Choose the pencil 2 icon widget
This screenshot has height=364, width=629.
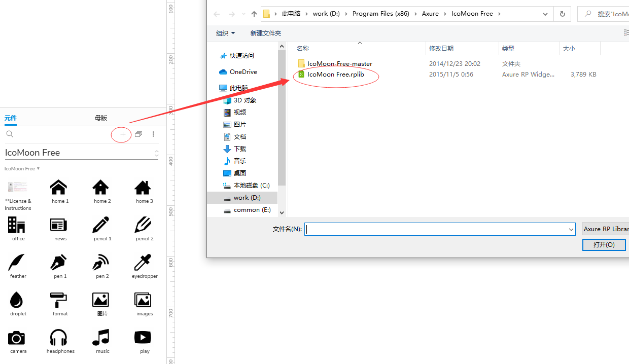[x=143, y=225]
